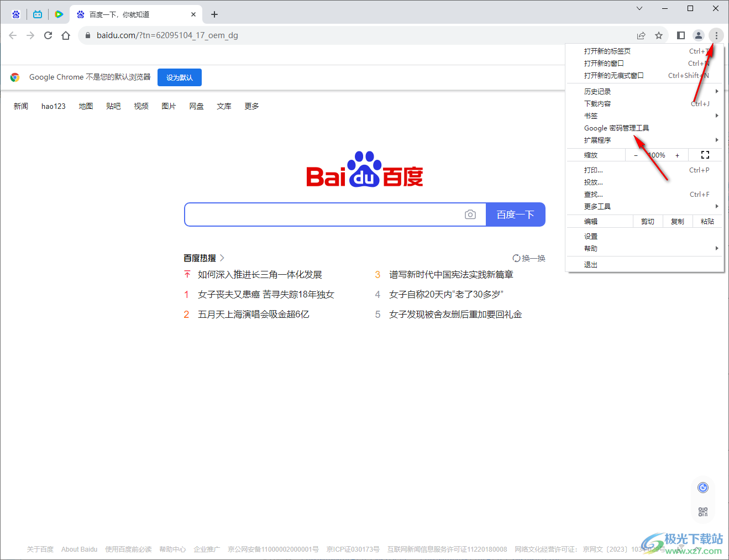The width and height of the screenshot is (729, 560).
Task: Select 下载内容 menu item
Action: pyautogui.click(x=645, y=103)
